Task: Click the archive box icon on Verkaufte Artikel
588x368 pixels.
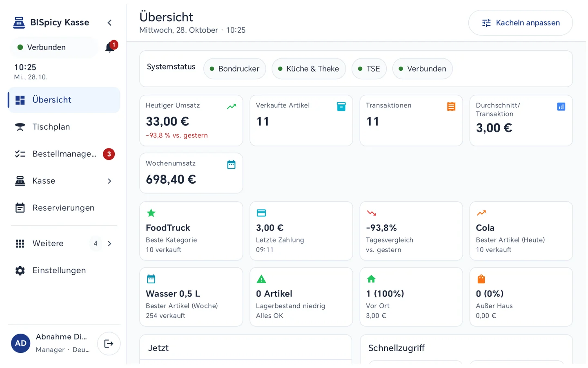Action: (x=341, y=107)
